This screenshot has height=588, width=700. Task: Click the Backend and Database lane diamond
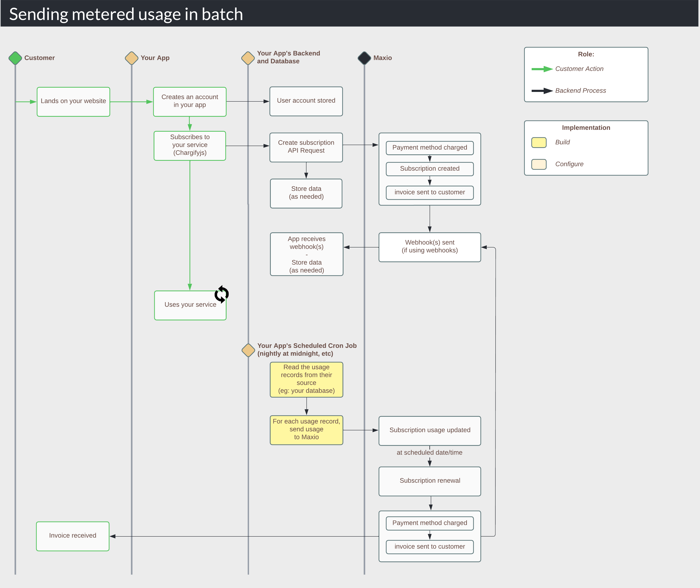[x=248, y=58]
